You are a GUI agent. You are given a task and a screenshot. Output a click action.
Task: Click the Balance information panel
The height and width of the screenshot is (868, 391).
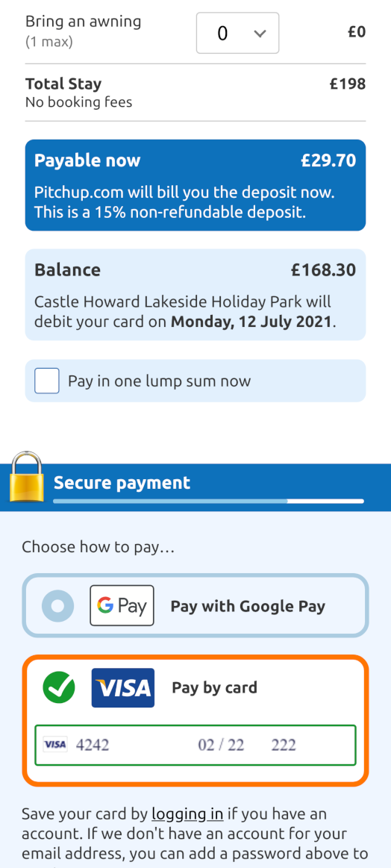pyautogui.click(x=195, y=295)
